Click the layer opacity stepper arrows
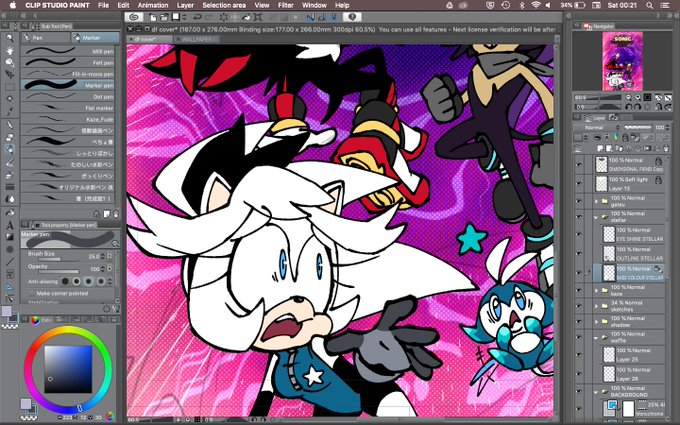Screen dimensions: 680x425 point(668,128)
